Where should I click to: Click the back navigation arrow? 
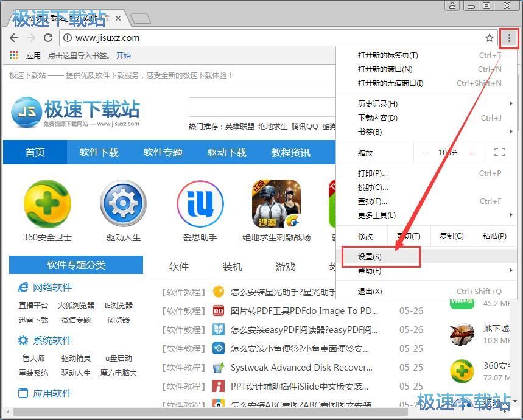14,38
